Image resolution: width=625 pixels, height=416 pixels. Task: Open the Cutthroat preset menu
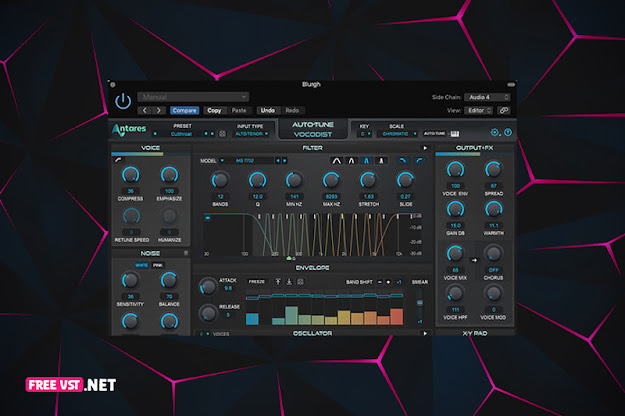click(181, 134)
